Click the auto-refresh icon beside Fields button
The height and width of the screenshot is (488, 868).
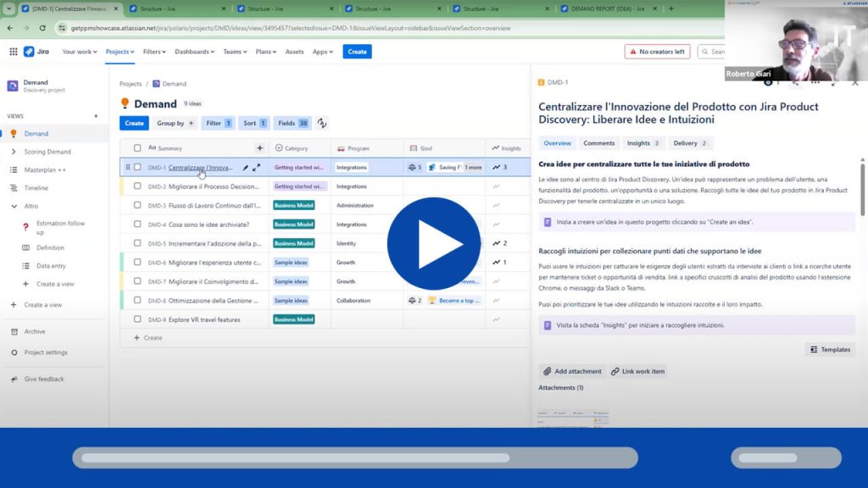[322, 123]
